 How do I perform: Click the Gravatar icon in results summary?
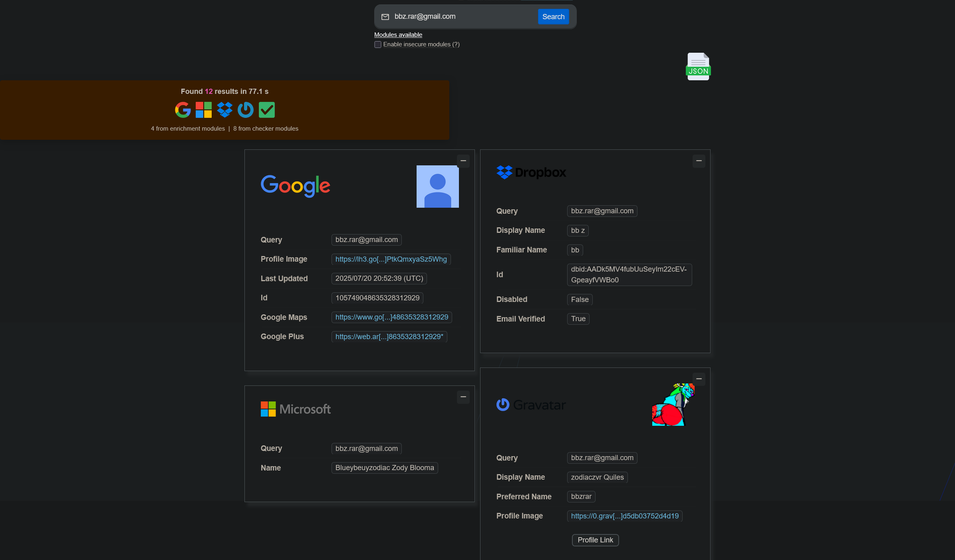coord(246,110)
